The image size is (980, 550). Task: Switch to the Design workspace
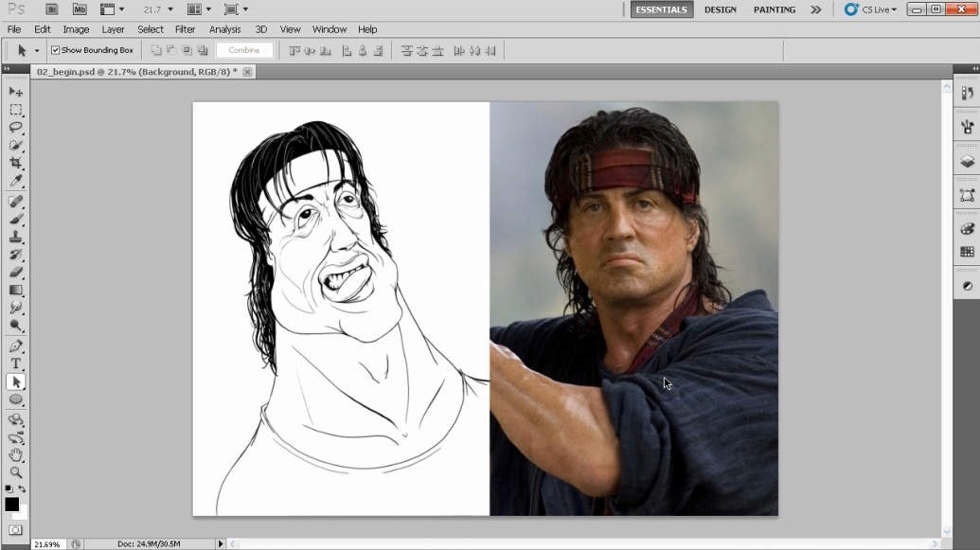(720, 9)
